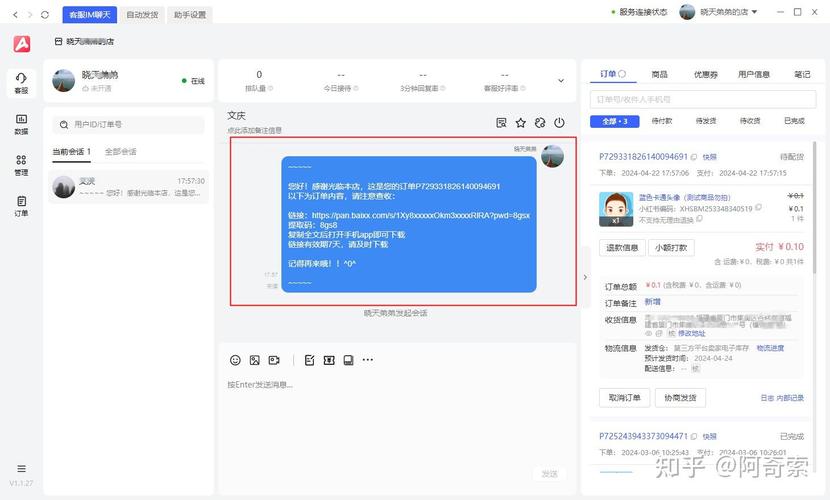Switch to the 自动发货 tab
This screenshot has width=830, height=500.
click(x=142, y=15)
